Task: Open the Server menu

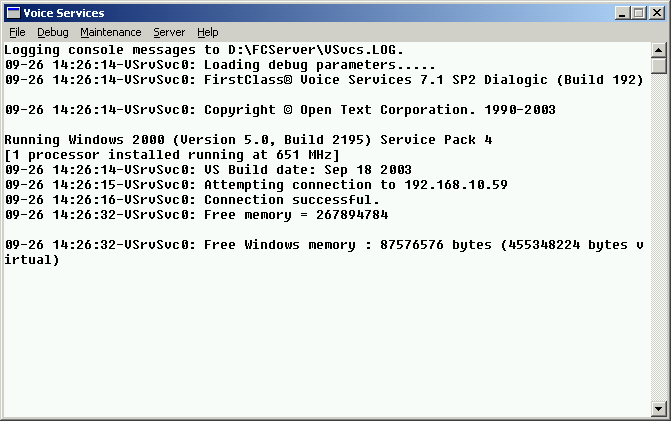Action: pyautogui.click(x=169, y=32)
